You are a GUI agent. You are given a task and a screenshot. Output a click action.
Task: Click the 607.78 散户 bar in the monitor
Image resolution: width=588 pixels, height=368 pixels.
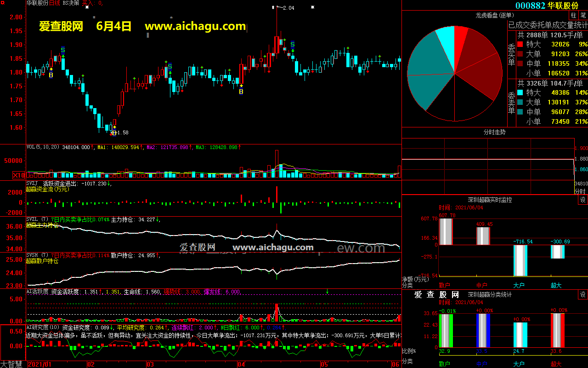tap(446, 231)
